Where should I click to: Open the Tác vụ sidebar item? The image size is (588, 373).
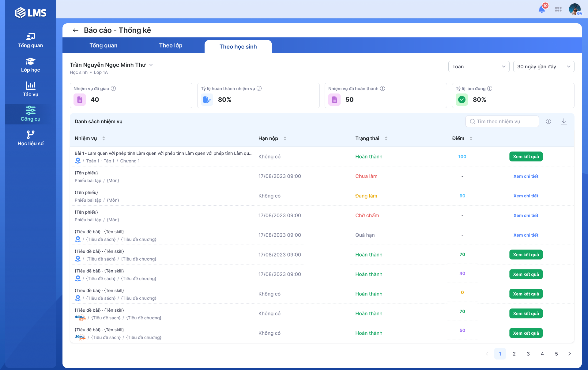click(30, 89)
